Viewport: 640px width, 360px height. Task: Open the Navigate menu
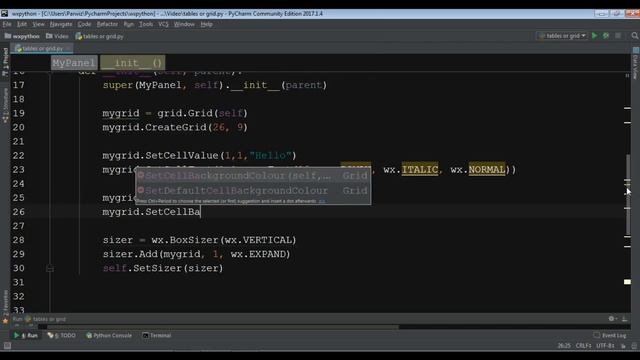pos(61,24)
